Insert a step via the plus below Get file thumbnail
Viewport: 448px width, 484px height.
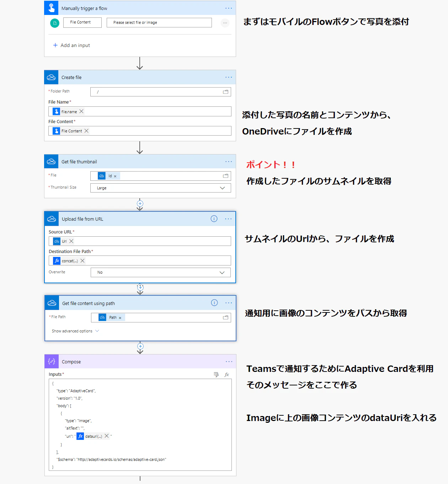click(x=140, y=204)
